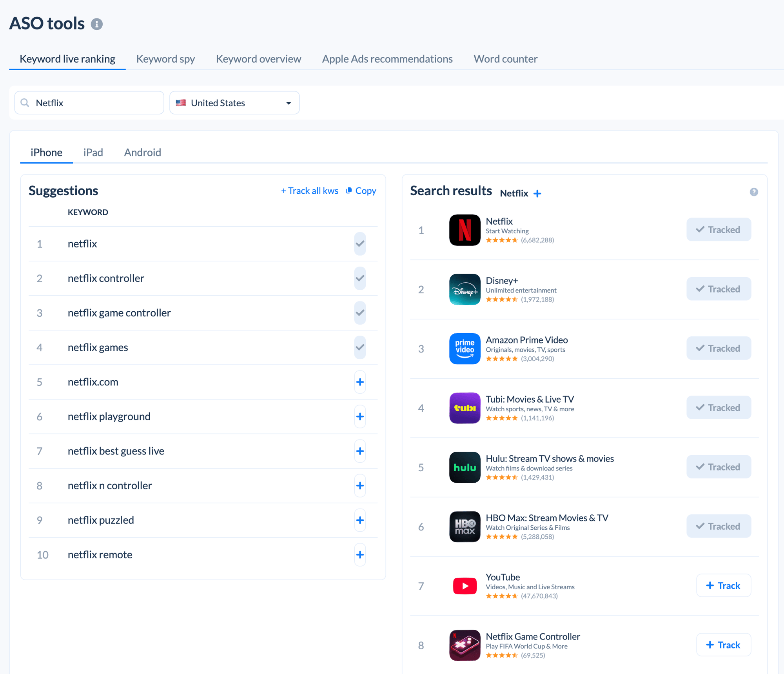Click the netflix puzzled suggestion text
The image size is (784, 674).
101,520
